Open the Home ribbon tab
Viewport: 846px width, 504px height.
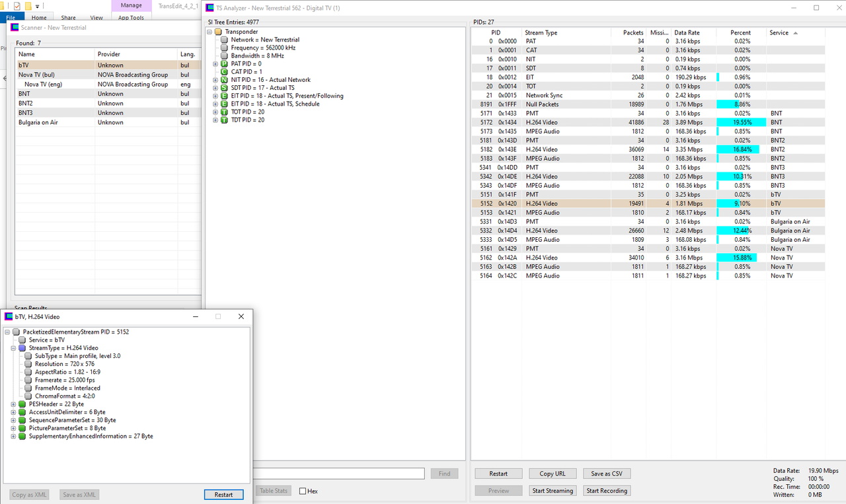tap(39, 18)
